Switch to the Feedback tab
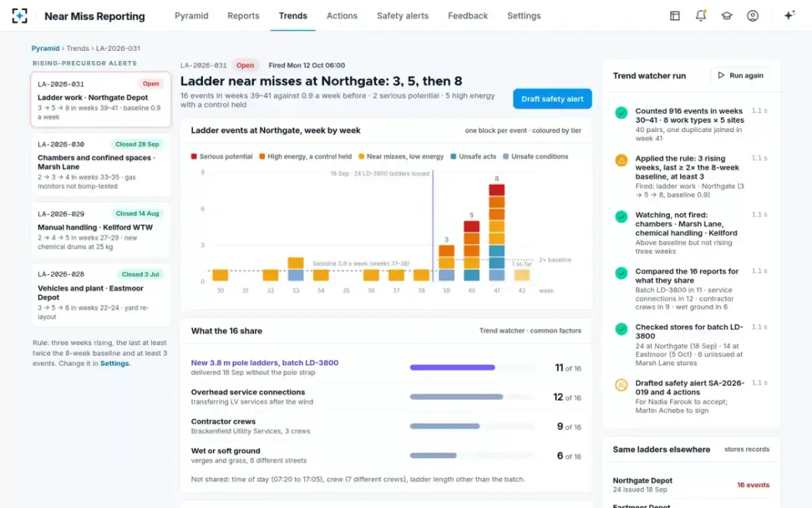 [468, 16]
